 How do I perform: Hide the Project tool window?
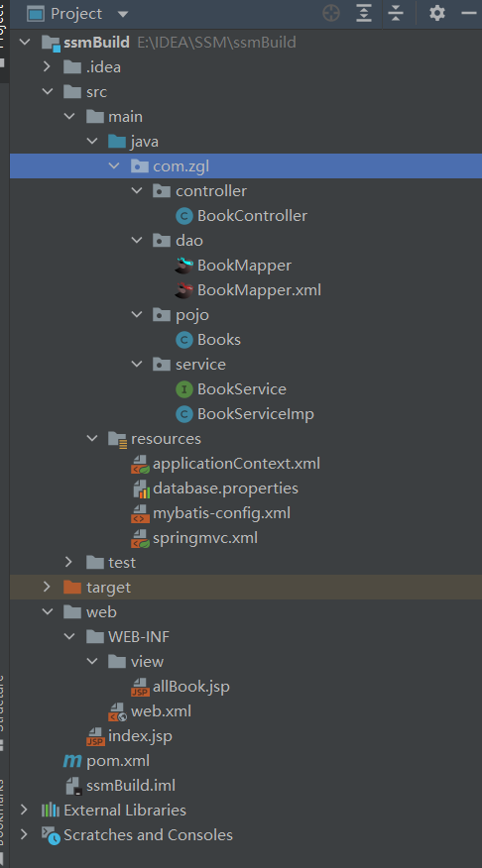tap(469, 13)
